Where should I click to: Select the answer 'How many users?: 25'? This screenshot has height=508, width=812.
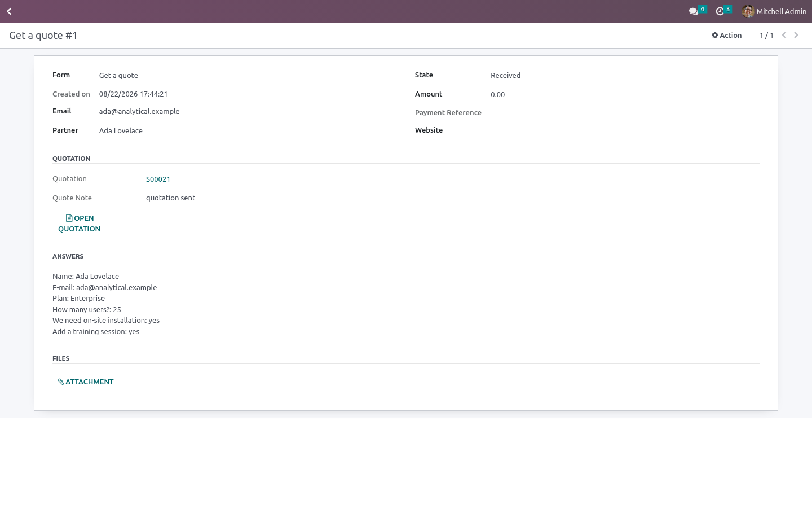click(x=87, y=310)
